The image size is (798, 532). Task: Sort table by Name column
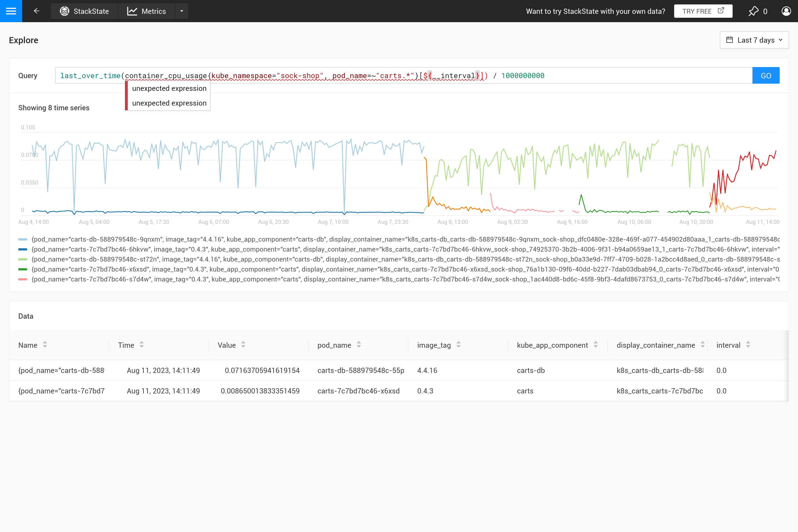coord(45,345)
